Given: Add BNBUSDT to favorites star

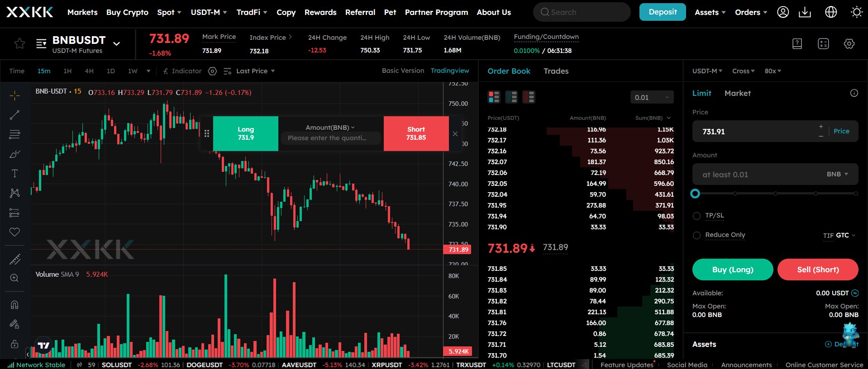Looking at the screenshot, I should pos(19,43).
